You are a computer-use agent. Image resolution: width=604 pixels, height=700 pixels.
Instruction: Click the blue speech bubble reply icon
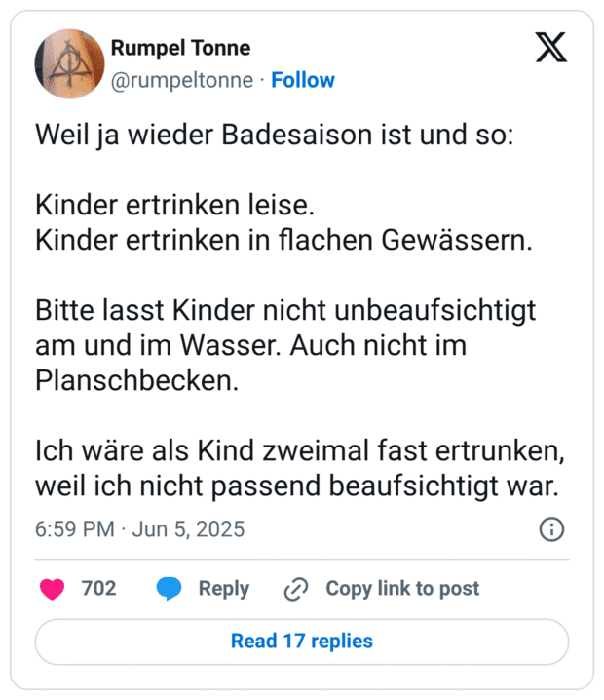[169, 589]
